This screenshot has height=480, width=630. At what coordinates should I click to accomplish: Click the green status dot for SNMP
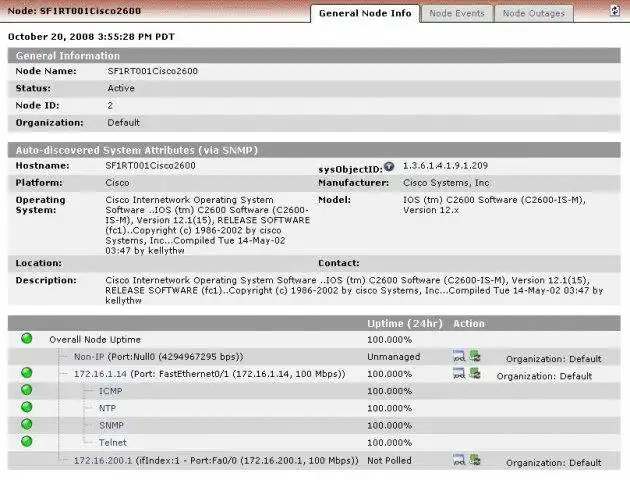pyautogui.click(x=27, y=424)
